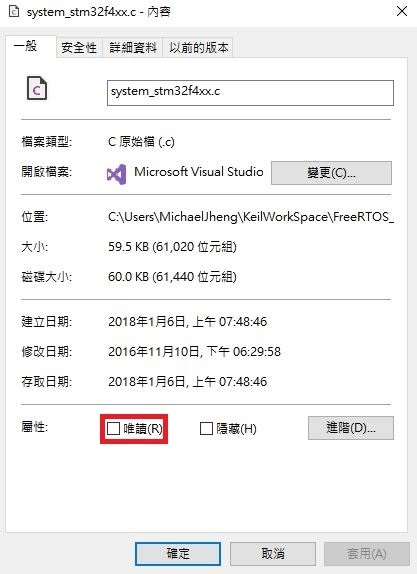The width and height of the screenshot is (417, 574).
Task: Click the Microsoft Visual Studio logo icon
Action: (116, 174)
